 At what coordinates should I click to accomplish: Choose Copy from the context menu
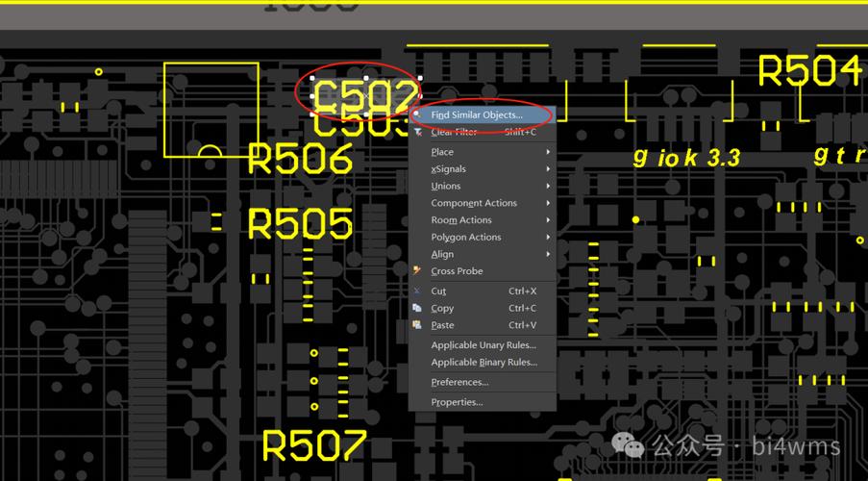tap(483, 308)
